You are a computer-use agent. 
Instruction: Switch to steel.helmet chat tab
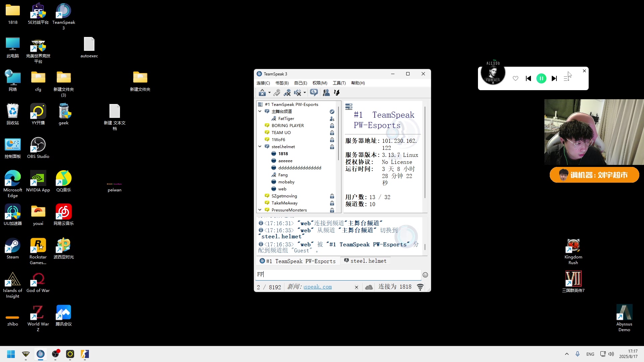click(365, 261)
